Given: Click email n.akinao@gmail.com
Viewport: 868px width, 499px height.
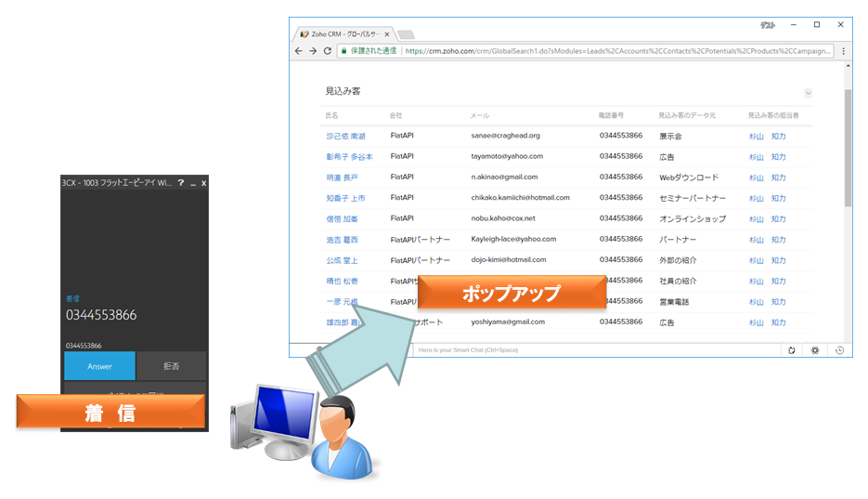Looking at the screenshot, I should (x=504, y=177).
